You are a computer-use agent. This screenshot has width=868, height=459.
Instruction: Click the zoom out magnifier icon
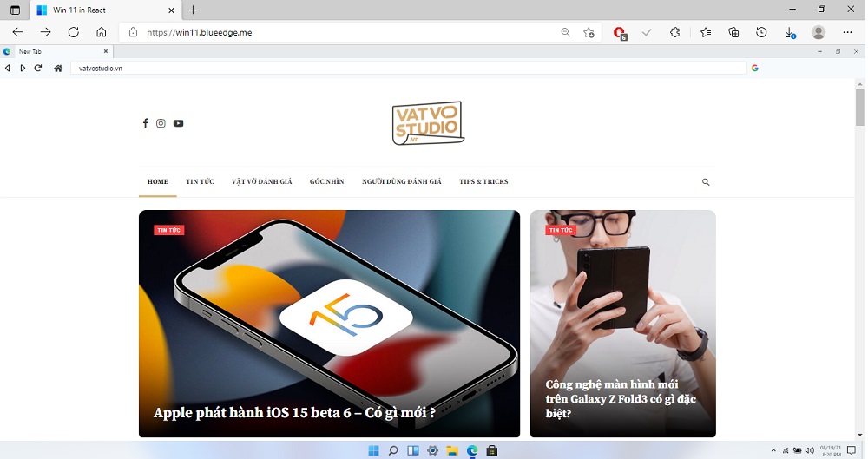565,32
